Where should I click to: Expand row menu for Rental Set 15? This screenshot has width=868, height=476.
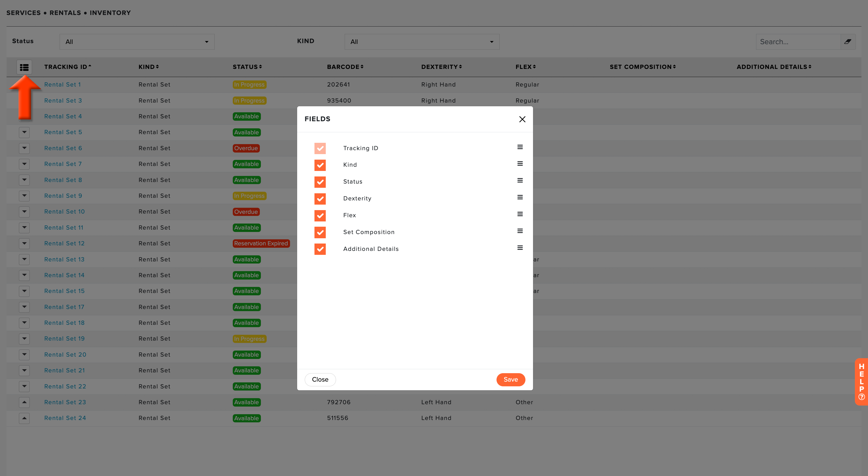coord(24,291)
